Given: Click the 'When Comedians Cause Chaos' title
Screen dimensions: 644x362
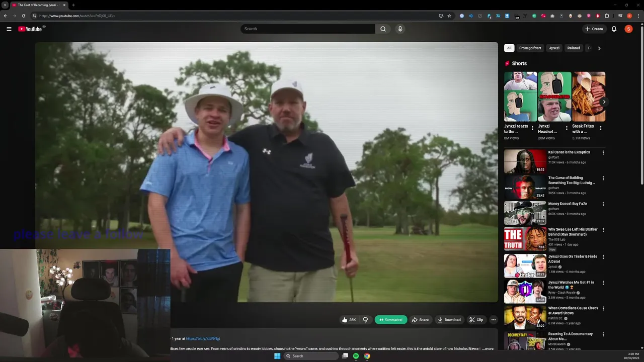Looking at the screenshot, I should pos(573,311).
